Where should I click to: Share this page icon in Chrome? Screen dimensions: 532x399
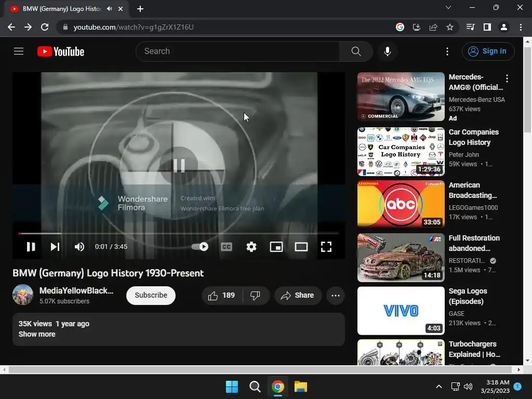click(433, 27)
